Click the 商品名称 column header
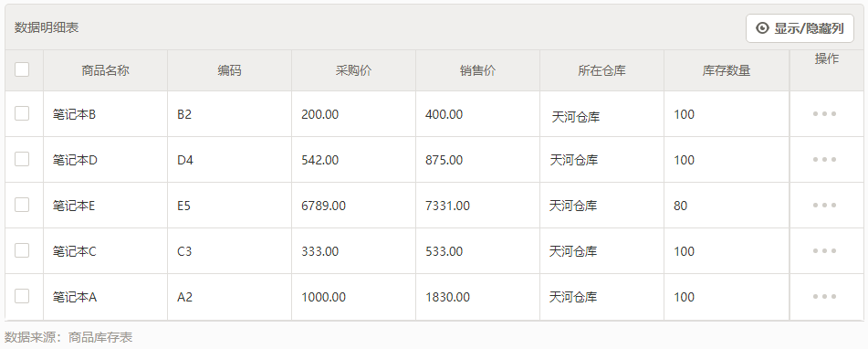 tap(105, 70)
